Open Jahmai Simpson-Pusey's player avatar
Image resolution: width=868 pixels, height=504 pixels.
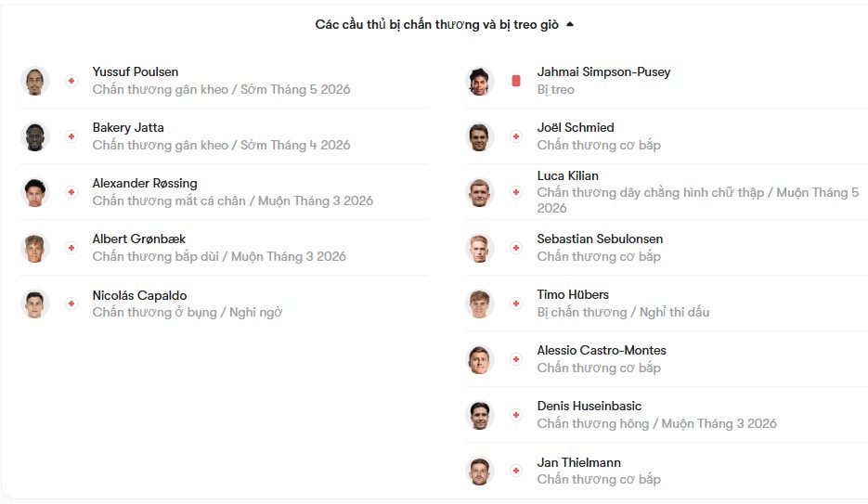[x=480, y=81]
